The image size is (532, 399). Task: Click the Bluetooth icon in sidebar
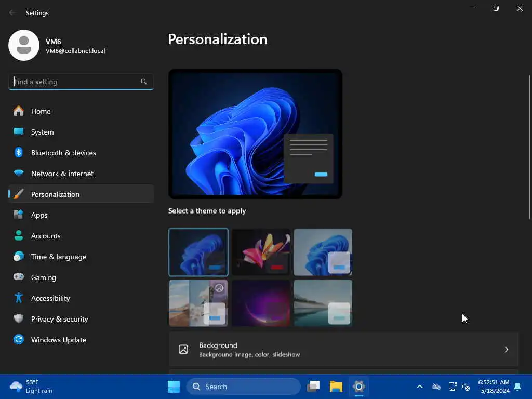[x=19, y=153]
